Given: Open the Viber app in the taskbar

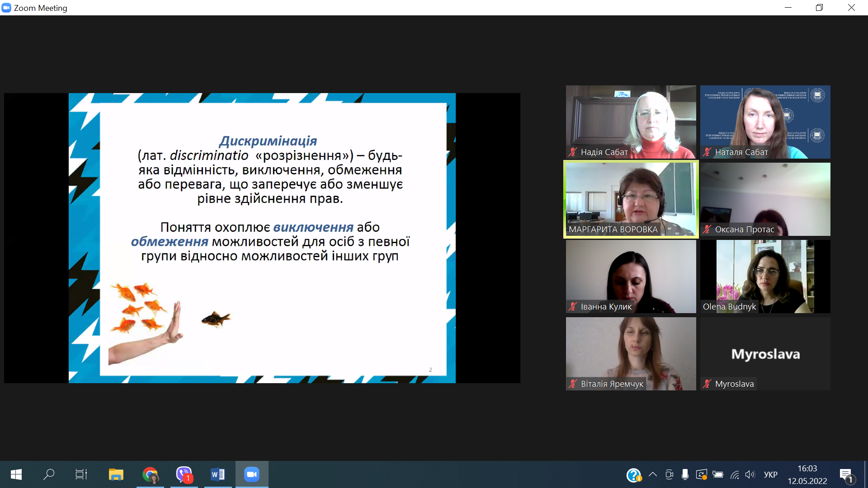Looking at the screenshot, I should [x=184, y=474].
